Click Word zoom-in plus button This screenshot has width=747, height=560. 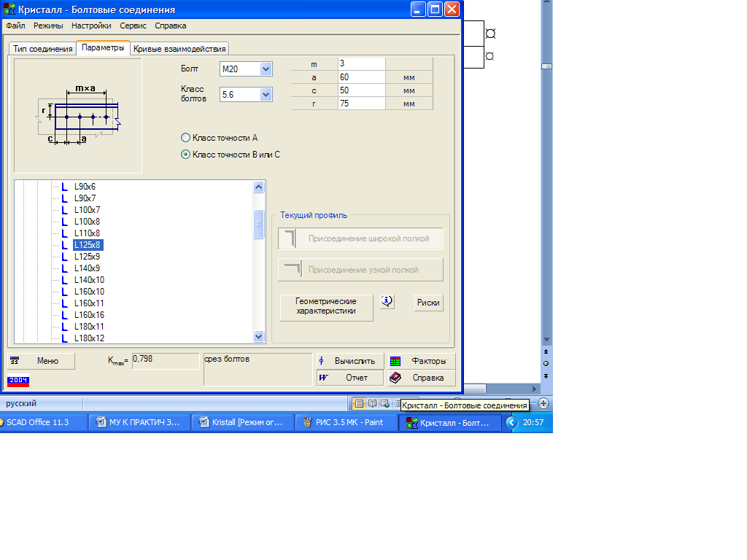point(543,403)
